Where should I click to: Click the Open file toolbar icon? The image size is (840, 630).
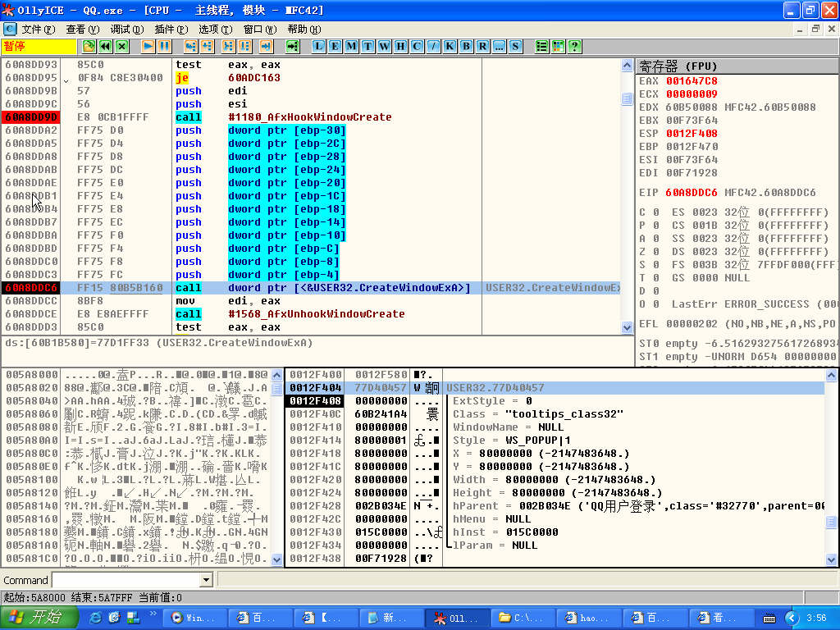(x=89, y=46)
